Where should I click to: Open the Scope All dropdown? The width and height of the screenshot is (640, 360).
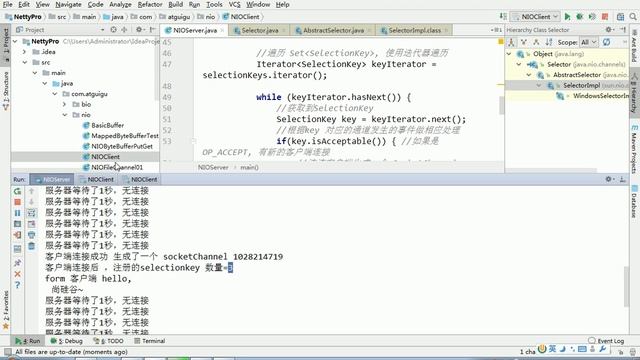(589, 42)
